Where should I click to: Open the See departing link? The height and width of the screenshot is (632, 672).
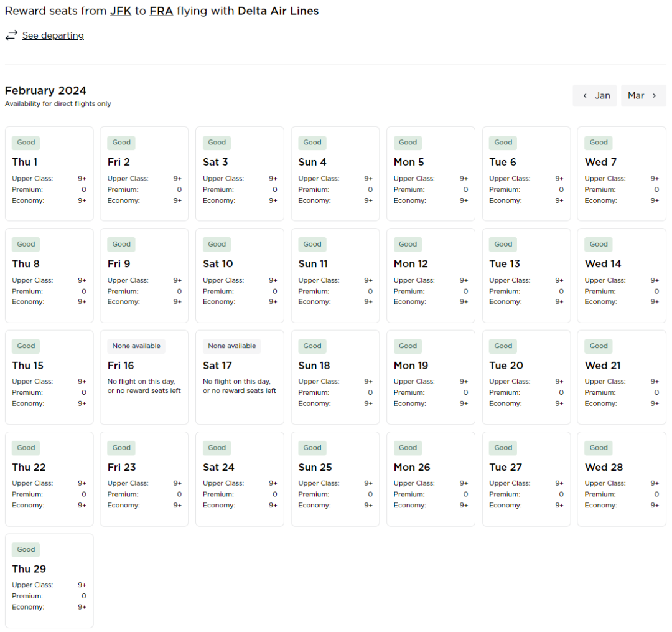click(53, 35)
